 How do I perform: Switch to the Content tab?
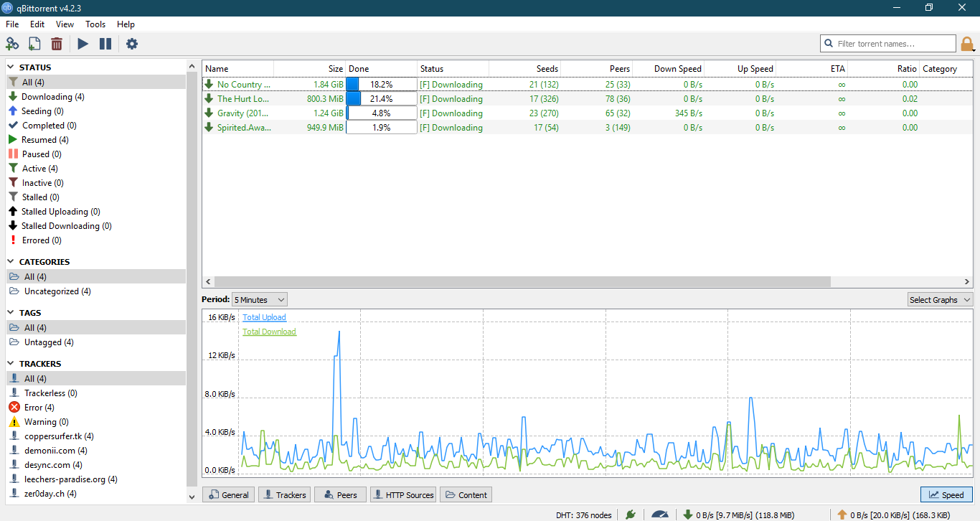point(466,494)
